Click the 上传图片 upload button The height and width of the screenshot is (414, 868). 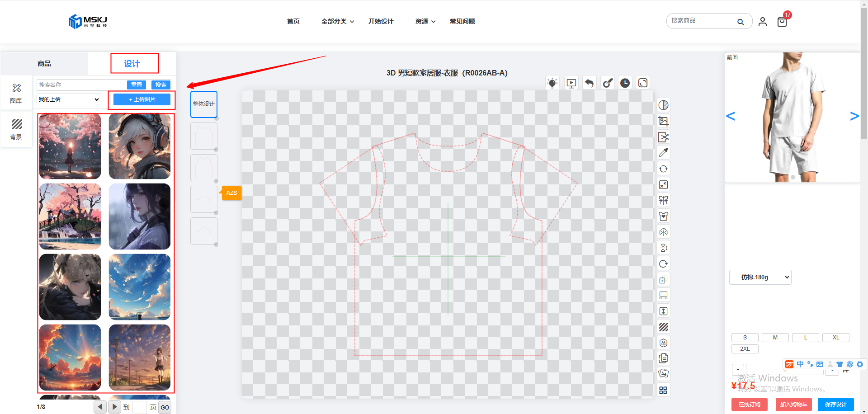pos(142,99)
